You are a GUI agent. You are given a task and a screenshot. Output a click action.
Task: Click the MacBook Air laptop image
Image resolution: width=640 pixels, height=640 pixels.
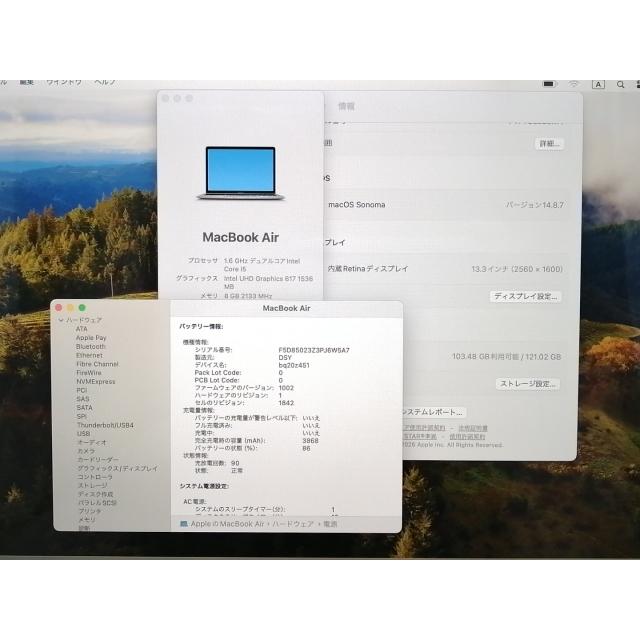click(240, 173)
